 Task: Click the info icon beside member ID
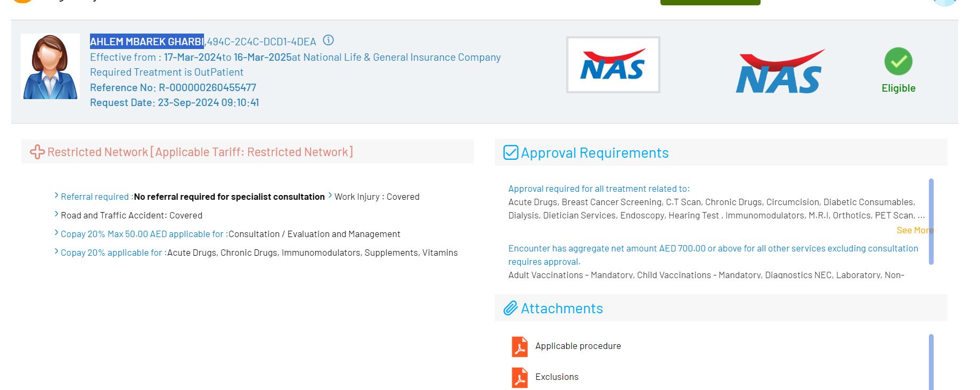(x=329, y=40)
